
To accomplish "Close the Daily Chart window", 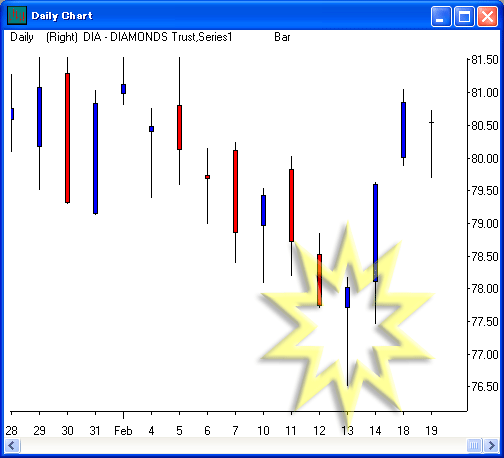I will (x=487, y=16).
